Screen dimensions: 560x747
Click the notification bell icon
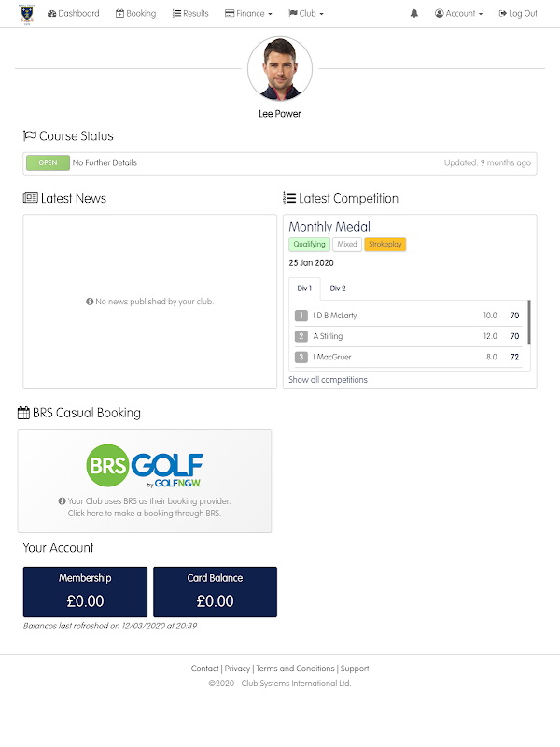click(414, 14)
